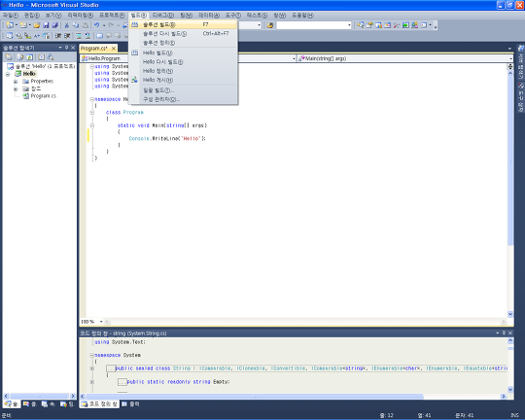
Task: Open the Help menu
Action: click(302, 16)
